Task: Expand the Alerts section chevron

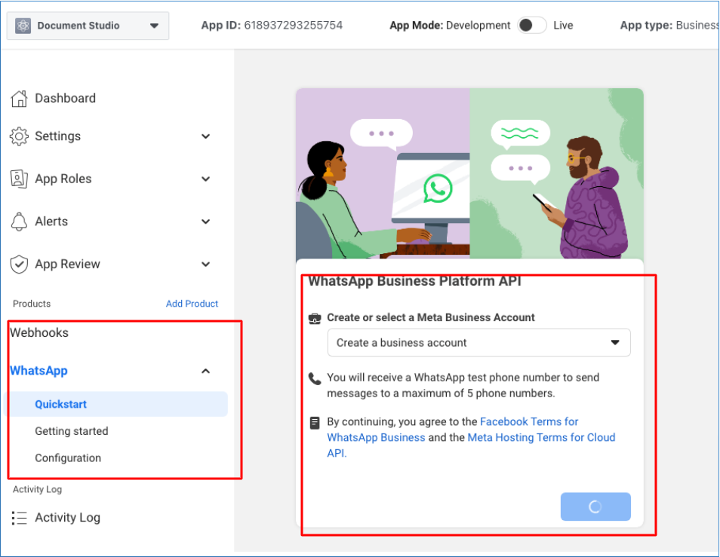Action: (206, 222)
